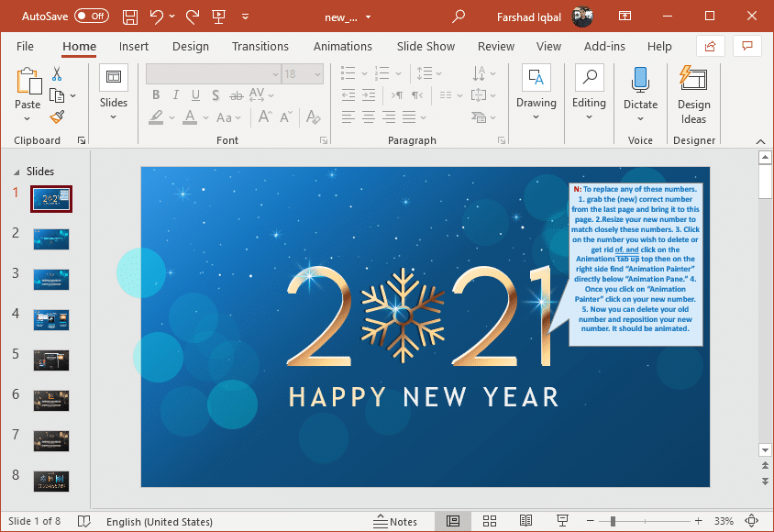Click the Center alignment icon
Viewport: 774px width, 532px height.
tap(369, 116)
